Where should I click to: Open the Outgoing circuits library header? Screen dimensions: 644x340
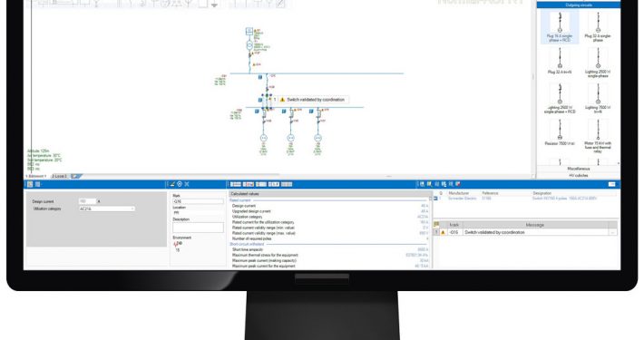(579, 5)
